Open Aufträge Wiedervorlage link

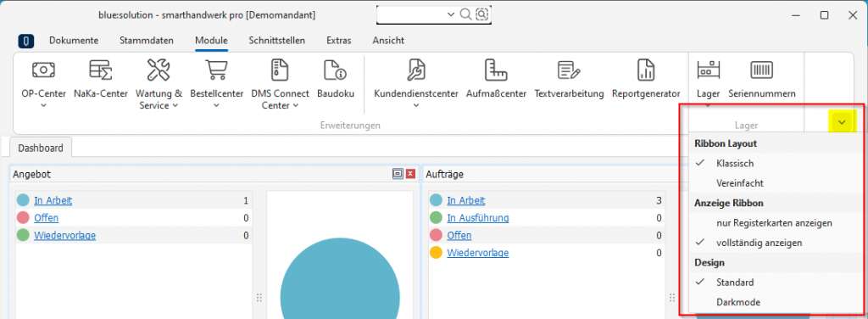click(478, 253)
